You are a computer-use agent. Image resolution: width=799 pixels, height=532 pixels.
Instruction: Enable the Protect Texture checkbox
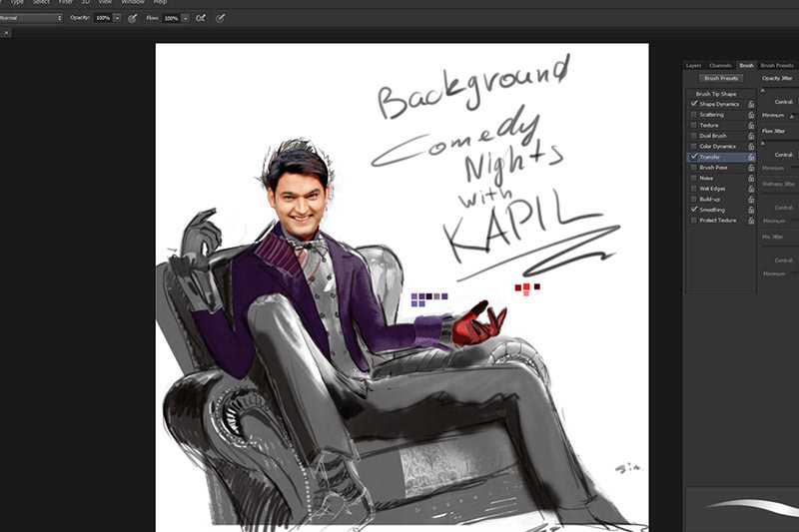pos(693,221)
